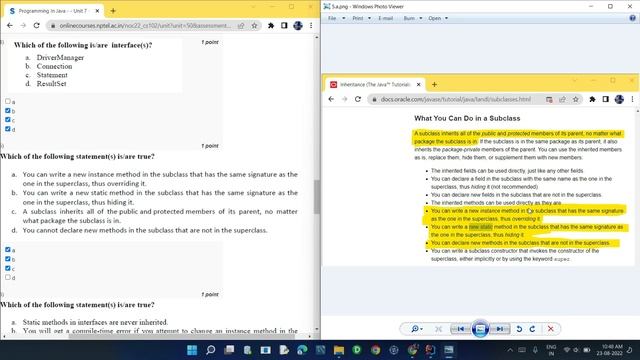Click the answer text "Statement"
The width and height of the screenshot is (640, 360).
(x=52, y=75)
